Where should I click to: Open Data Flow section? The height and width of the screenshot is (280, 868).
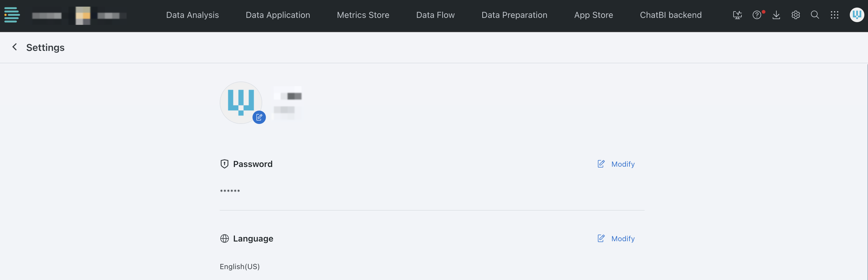click(435, 15)
